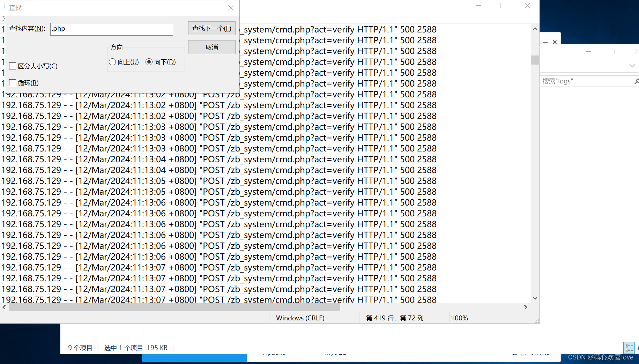Viewport: 639px width, 364px height.
Task: Click the Find Next (查找下一个) button
Action: pos(211,28)
